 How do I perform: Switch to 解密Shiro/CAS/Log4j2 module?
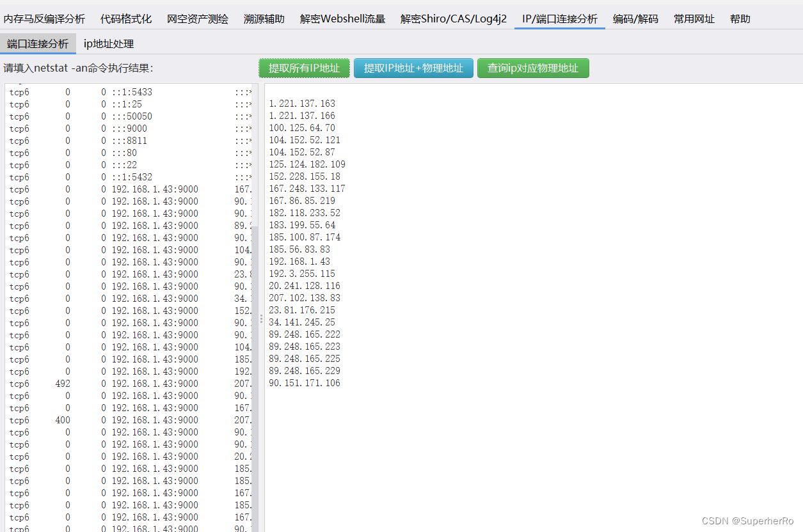point(452,19)
